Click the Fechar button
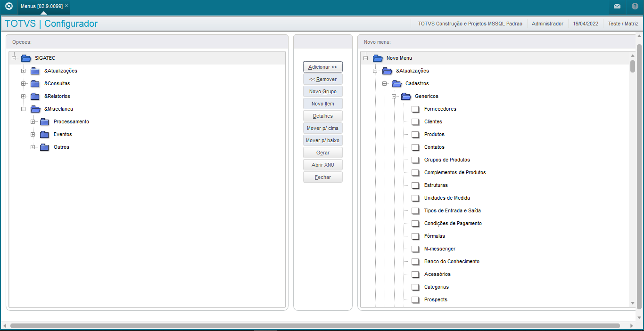Image resolution: width=644 pixels, height=331 pixels. pyautogui.click(x=323, y=177)
